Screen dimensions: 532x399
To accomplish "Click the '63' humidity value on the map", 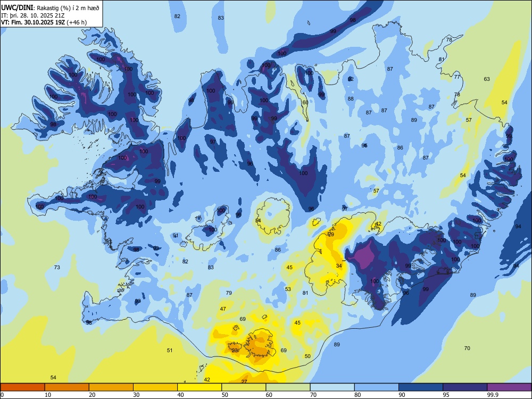I will tap(487, 79).
